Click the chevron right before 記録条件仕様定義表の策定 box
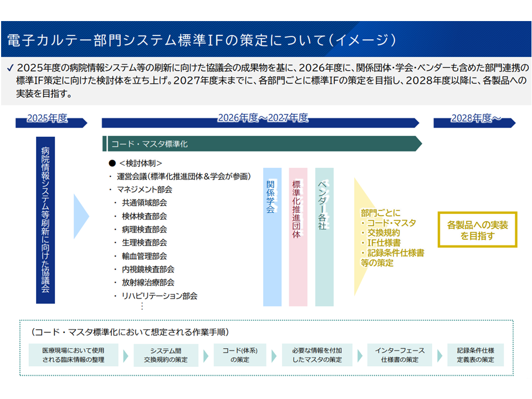This screenshot has height=399, width=532. pyautogui.click(x=439, y=355)
